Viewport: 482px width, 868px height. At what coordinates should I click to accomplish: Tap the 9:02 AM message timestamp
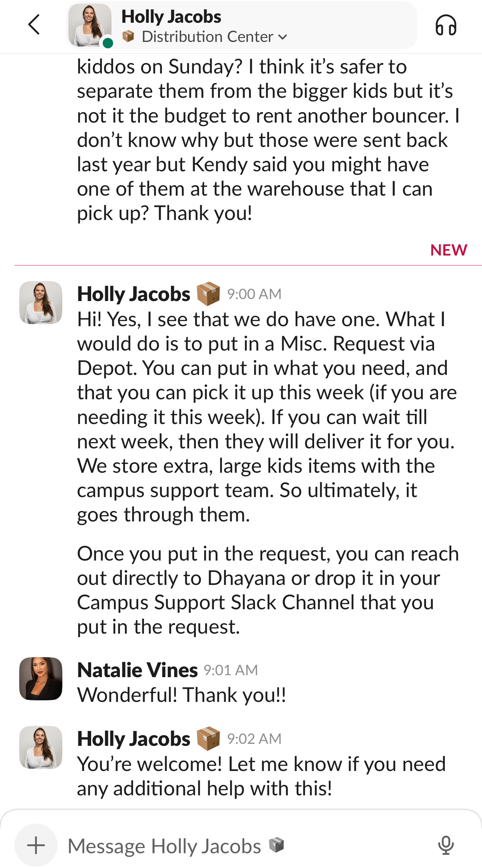[254, 739]
